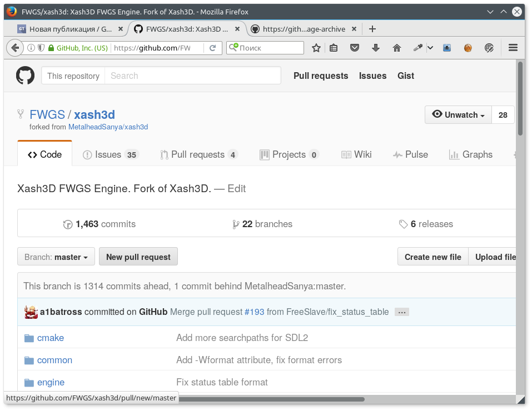Screen dimensions: 532x411
Task: Open the Firefox downloads arrow
Action: 376,48
